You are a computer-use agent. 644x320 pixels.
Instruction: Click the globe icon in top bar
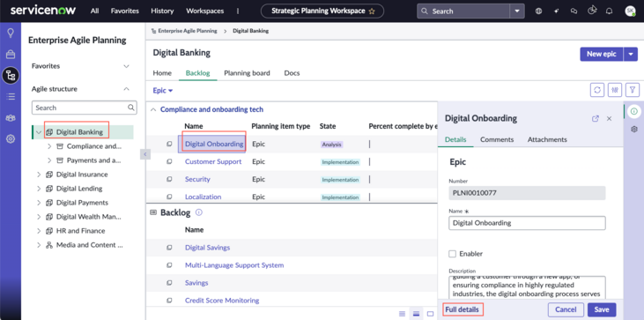click(538, 11)
